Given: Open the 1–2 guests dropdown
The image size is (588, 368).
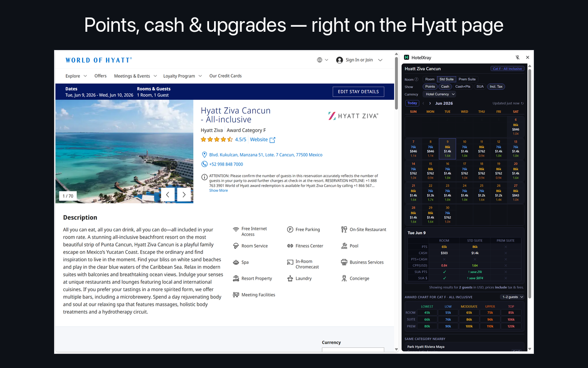Looking at the screenshot, I should click(513, 297).
